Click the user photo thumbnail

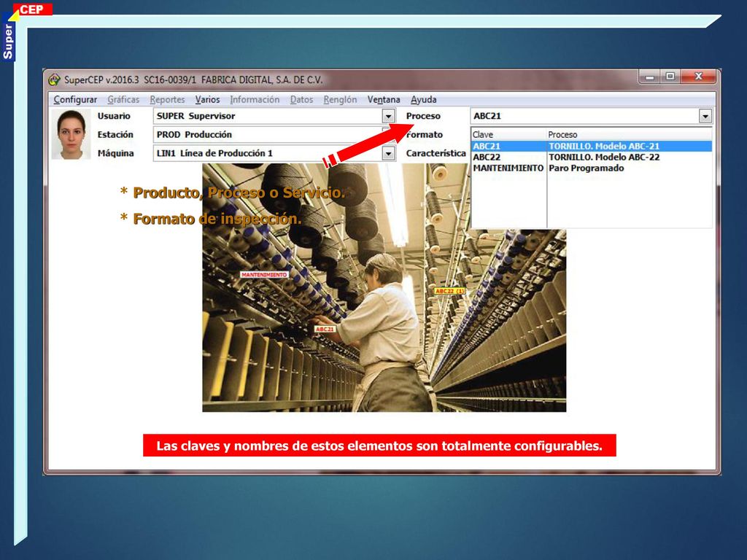71,135
